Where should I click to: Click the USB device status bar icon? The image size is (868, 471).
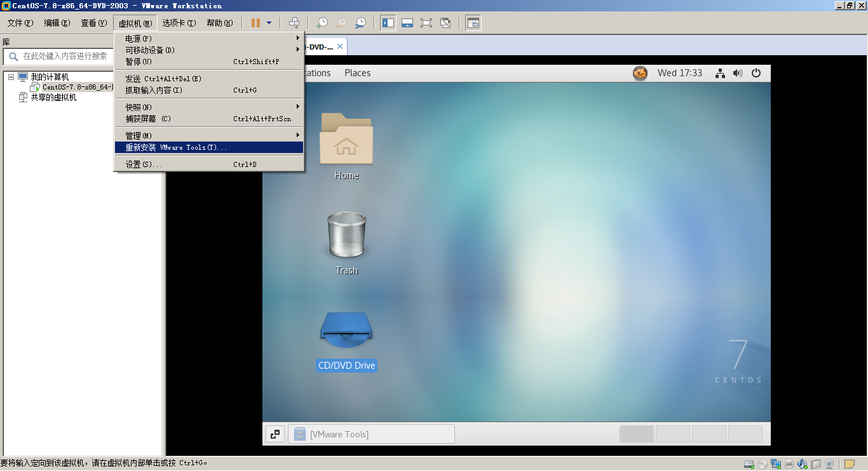tap(816, 464)
